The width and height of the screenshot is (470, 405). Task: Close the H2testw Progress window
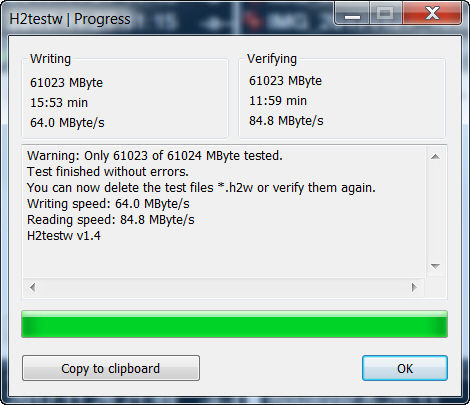[432, 13]
